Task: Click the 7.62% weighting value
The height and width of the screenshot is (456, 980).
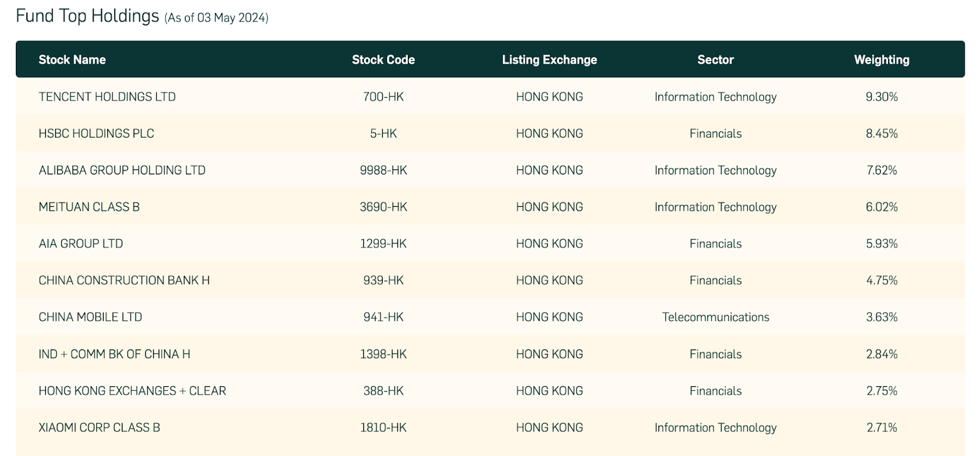Action: (x=882, y=170)
